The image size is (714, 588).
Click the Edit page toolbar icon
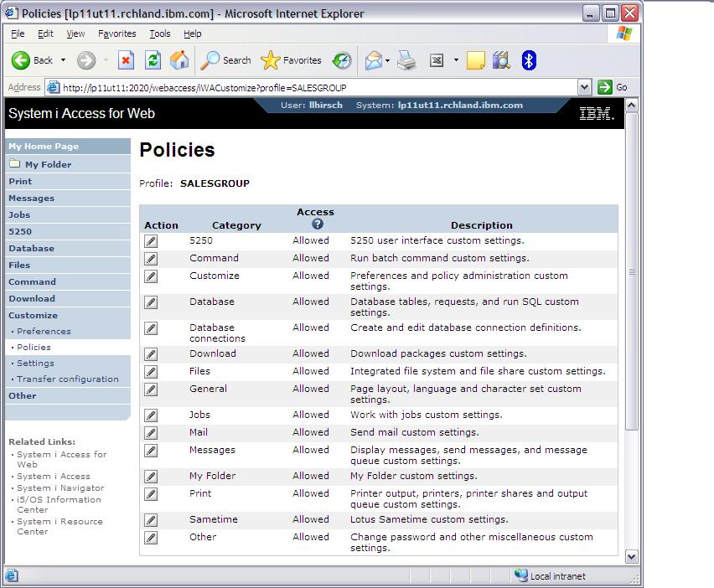[x=437, y=60]
